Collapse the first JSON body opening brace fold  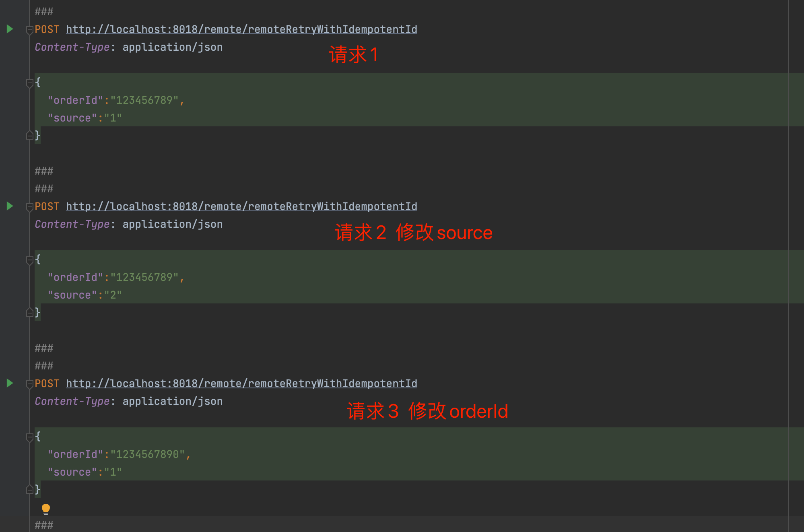pos(29,83)
